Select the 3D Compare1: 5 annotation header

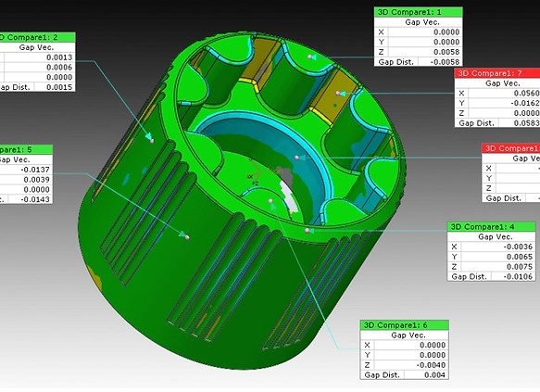(x=26, y=149)
